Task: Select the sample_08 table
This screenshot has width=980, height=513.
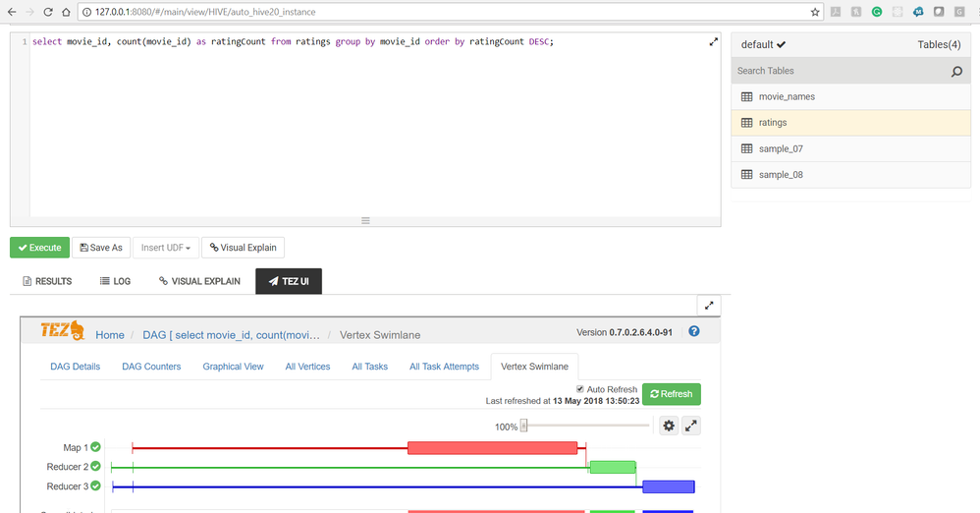Action: (850, 175)
